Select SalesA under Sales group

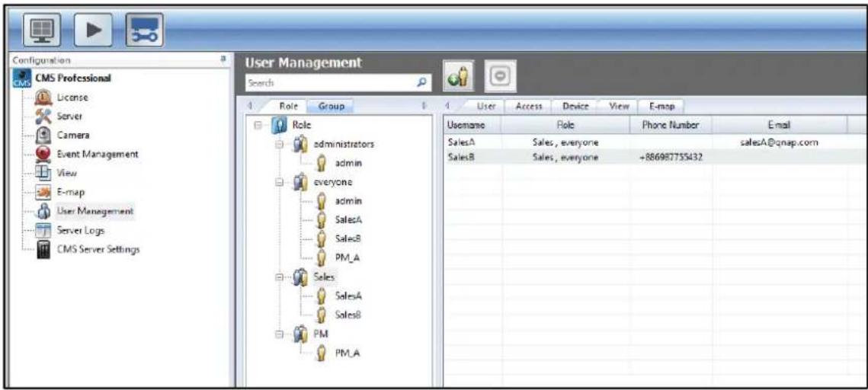[x=348, y=296]
